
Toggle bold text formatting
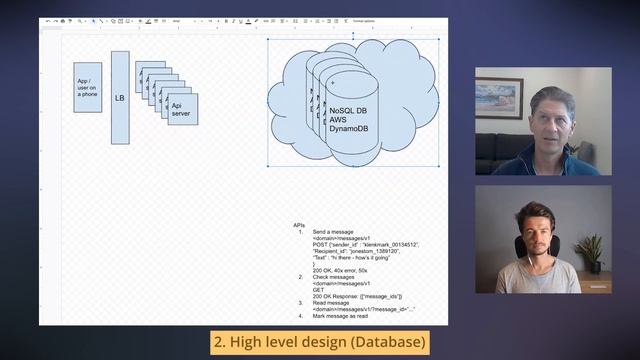(227, 21)
